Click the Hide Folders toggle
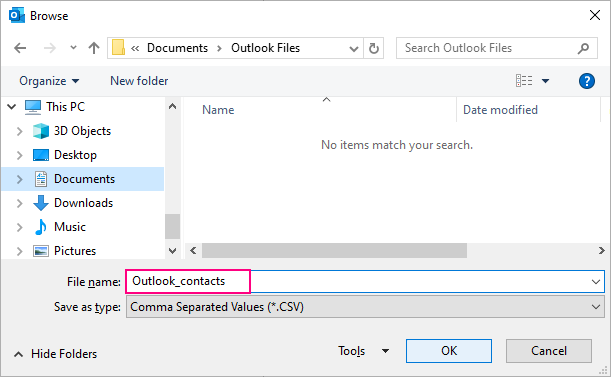The image size is (611, 377). pyautogui.click(x=55, y=354)
